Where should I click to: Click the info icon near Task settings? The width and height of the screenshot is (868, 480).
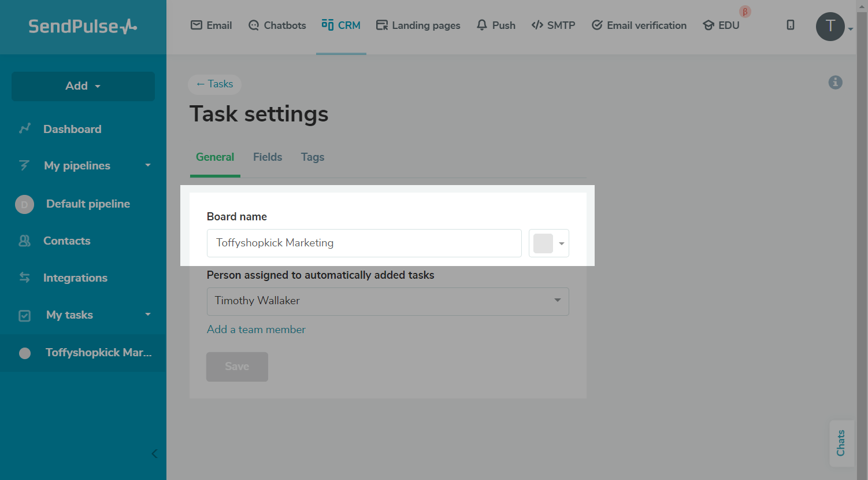[x=835, y=82]
